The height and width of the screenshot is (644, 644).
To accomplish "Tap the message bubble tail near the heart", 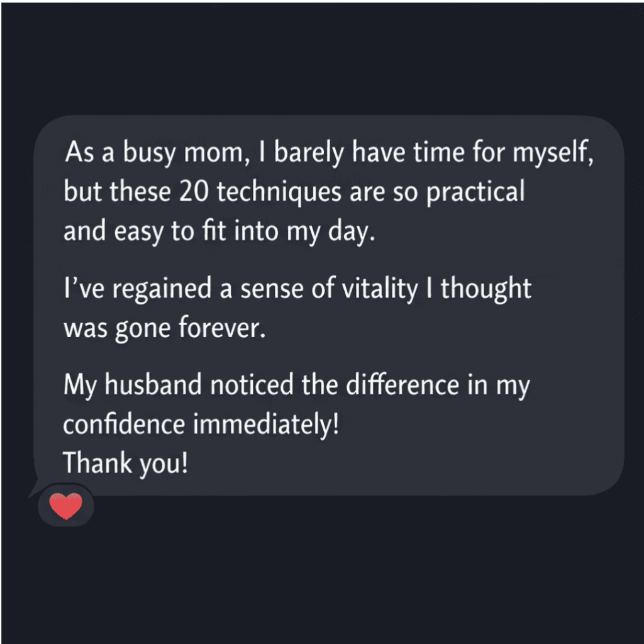I will tap(34, 491).
